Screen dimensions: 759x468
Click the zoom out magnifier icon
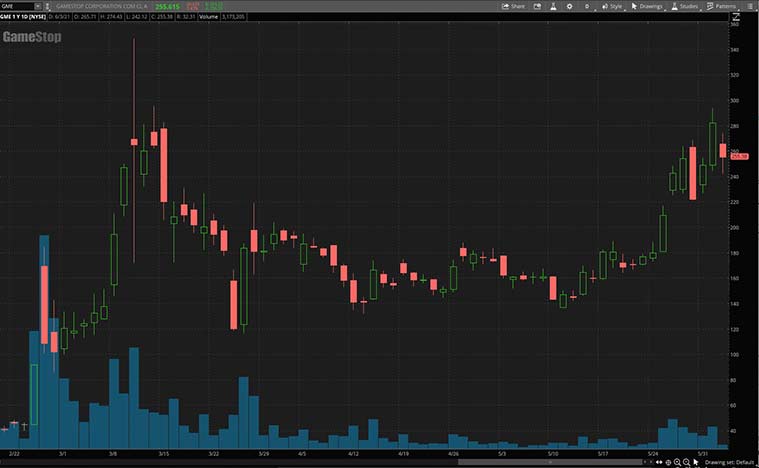click(686, 462)
